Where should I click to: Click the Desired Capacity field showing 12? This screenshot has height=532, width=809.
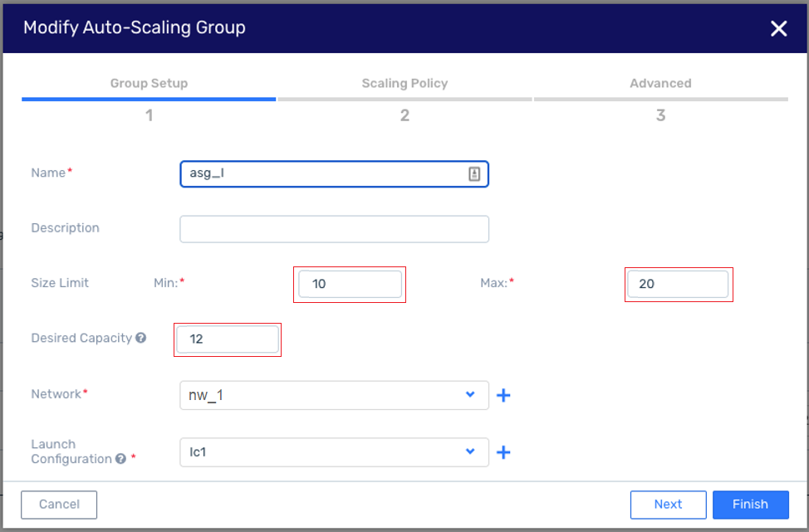coord(228,339)
